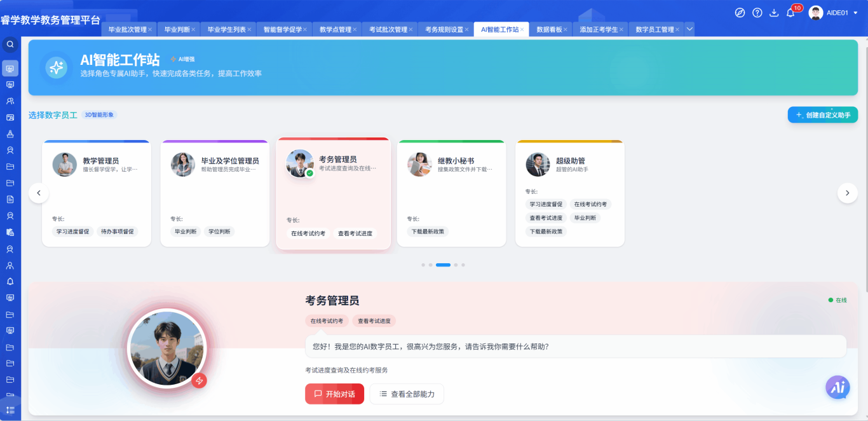Image resolution: width=868 pixels, height=421 pixels.
Task: Click the bell icon in the left sidebar
Action: pos(10,281)
